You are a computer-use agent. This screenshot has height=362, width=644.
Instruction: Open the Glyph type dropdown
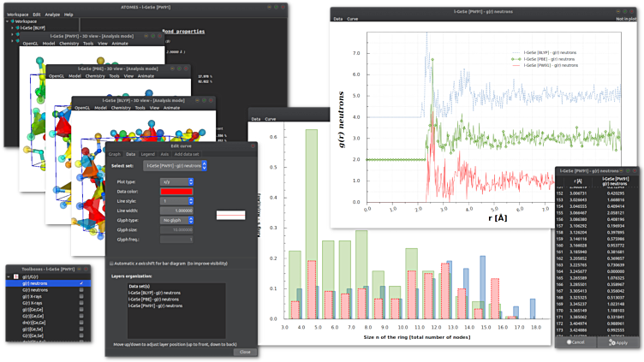(x=176, y=220)
